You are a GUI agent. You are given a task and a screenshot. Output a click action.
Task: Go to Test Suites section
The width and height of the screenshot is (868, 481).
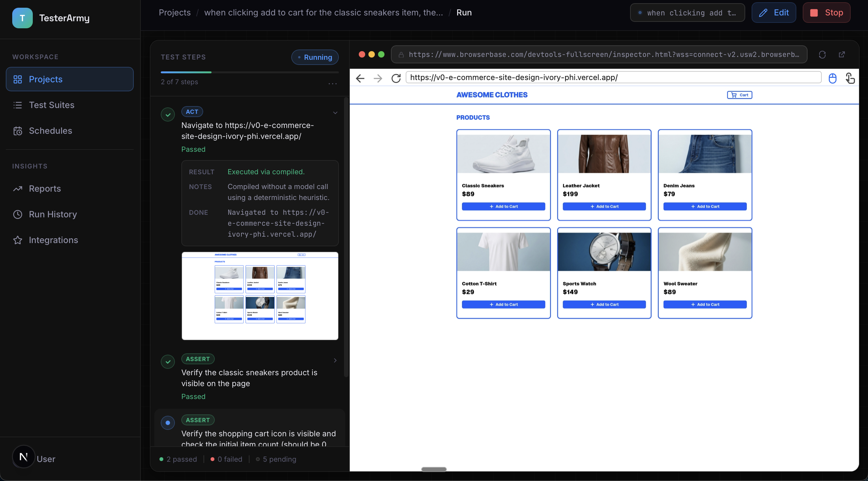(51, 105)
